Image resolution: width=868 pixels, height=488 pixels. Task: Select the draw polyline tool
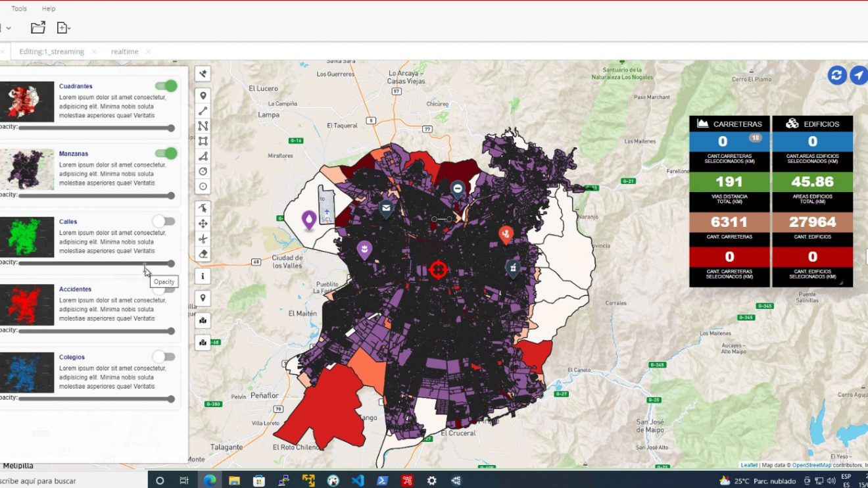[x=203, y=126]
